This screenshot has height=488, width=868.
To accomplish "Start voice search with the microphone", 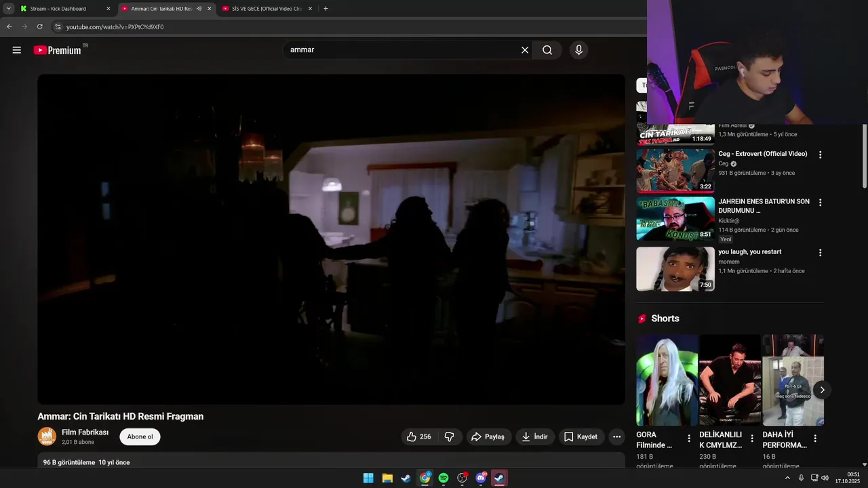I will coord(578,50).
